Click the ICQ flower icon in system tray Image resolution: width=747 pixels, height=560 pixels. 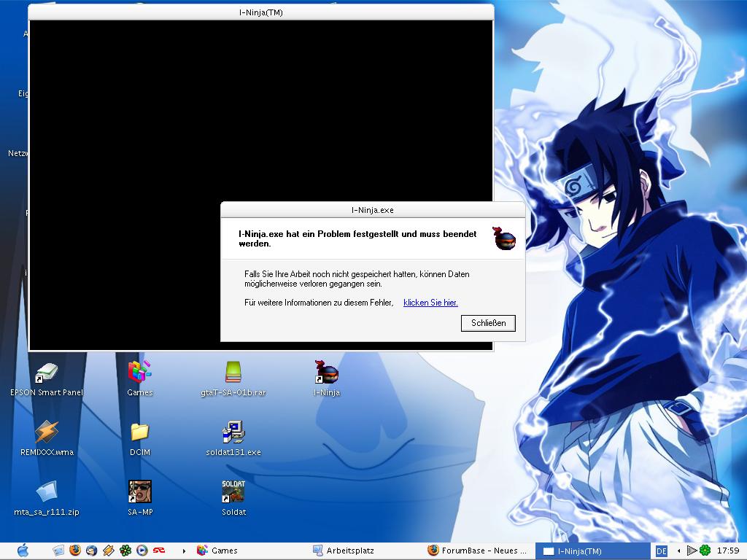point(705,551)
